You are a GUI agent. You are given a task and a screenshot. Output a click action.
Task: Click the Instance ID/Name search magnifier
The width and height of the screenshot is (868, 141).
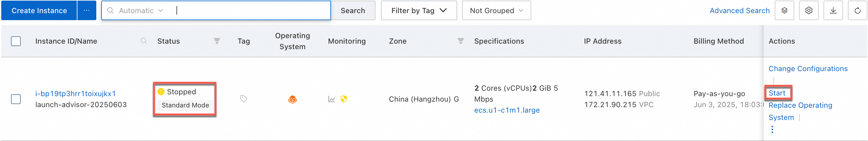pyautogui.click(x=144, y=41)
